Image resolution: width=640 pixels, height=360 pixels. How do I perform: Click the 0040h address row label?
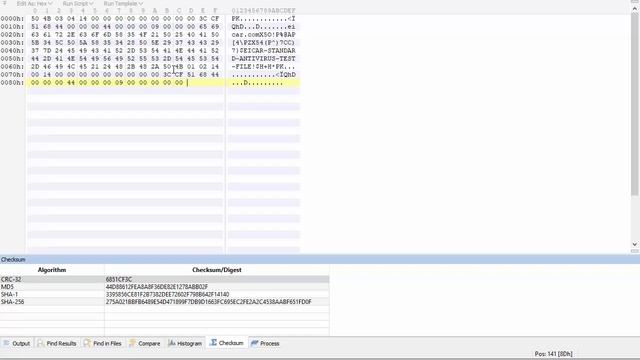point(12,51)
